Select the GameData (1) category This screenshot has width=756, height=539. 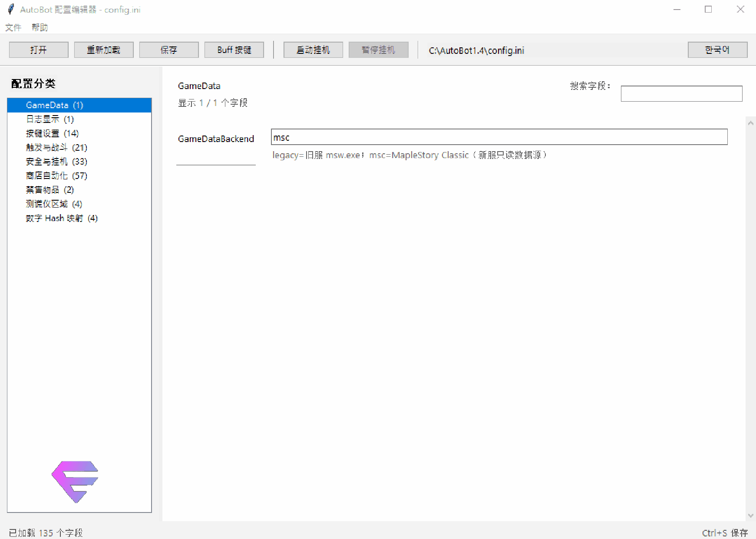pos(79,105)
